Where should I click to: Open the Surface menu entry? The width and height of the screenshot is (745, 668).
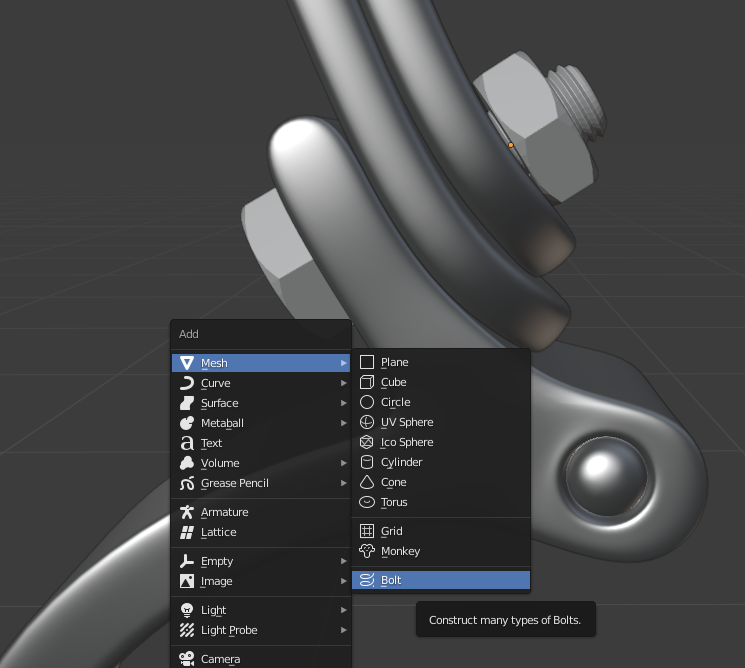click(x=261, y=403)
